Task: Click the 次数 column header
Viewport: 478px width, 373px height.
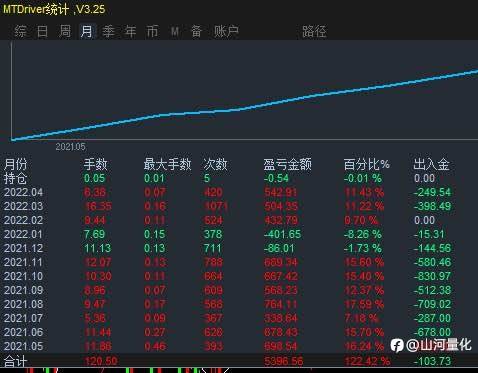Action: click(x=216, y=164)
